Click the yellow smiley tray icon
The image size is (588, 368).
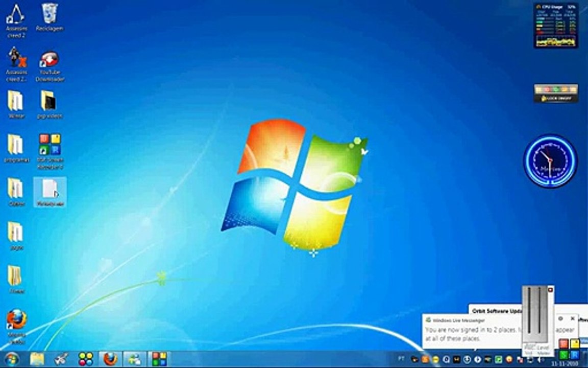pyautogui.click(x=435, y=359)
